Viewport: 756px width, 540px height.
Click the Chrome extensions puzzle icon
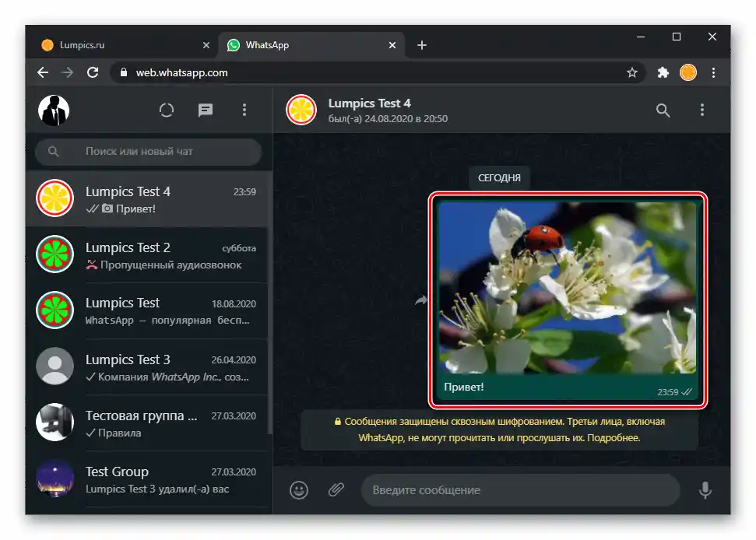coord(663,72)
